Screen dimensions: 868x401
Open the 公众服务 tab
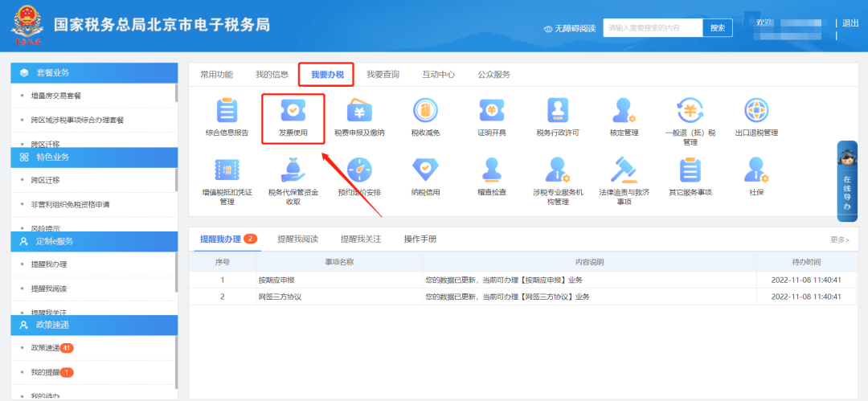click(x=493, y=75)
